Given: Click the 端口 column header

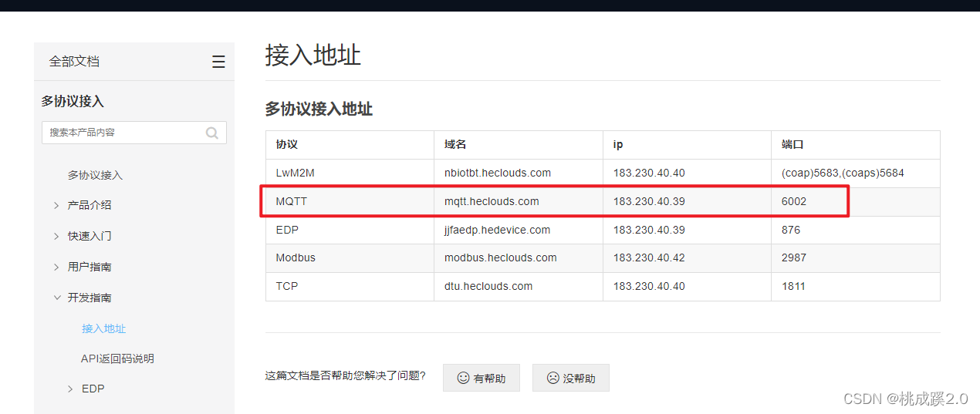Looking at the screenshot, I should click(x=856, y=145).
